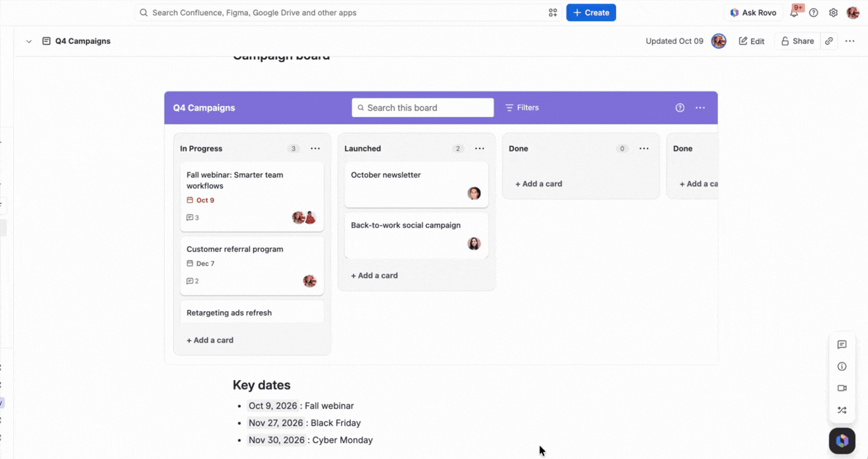
Task: Open the Filters dropdown on the board
Action: 522,108
